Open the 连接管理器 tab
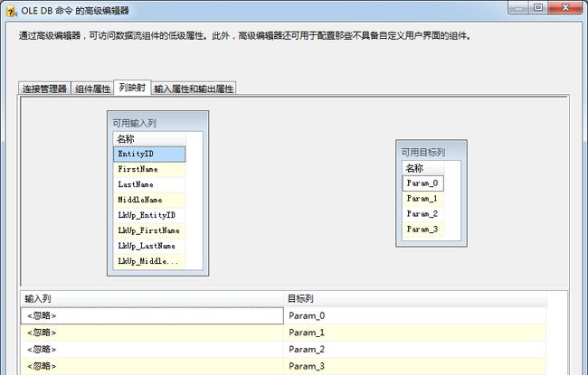 coord(44,89)
